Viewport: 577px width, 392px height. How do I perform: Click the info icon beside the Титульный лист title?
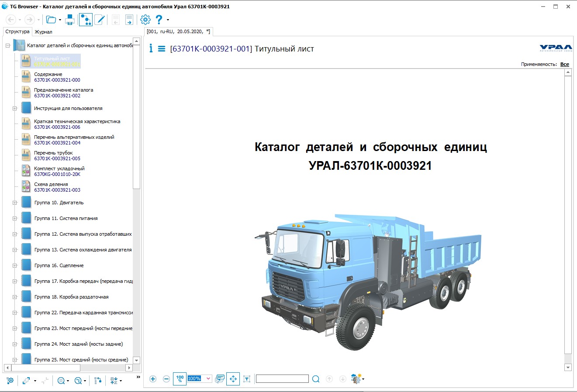[151, 48]
